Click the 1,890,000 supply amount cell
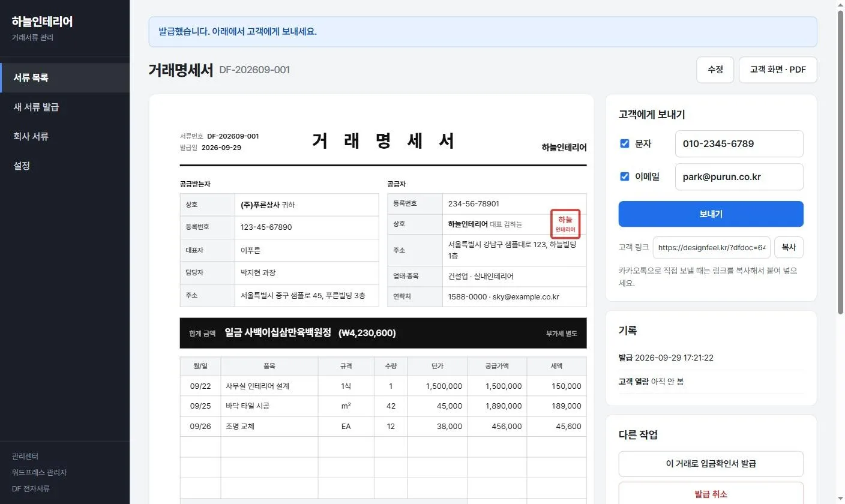Screen dimensions: 845x504 pos(497,406)
